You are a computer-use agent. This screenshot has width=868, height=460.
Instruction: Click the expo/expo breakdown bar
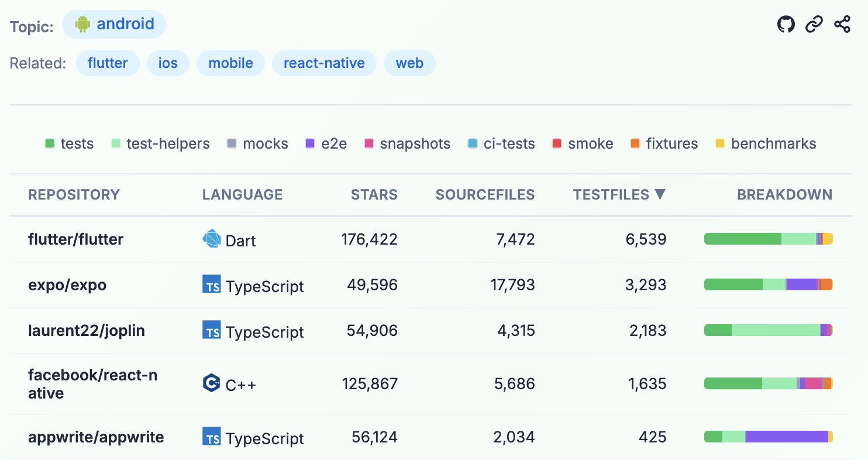pyautogui.click(x=769, y=284)
